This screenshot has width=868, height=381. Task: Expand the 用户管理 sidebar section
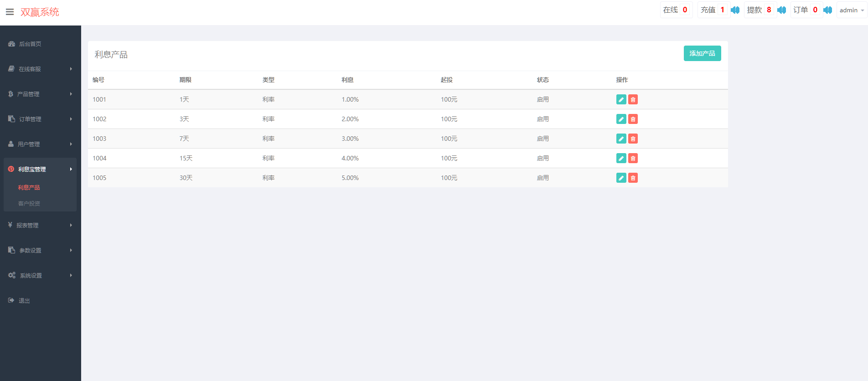pyautogui.click(x=40, y=144)
